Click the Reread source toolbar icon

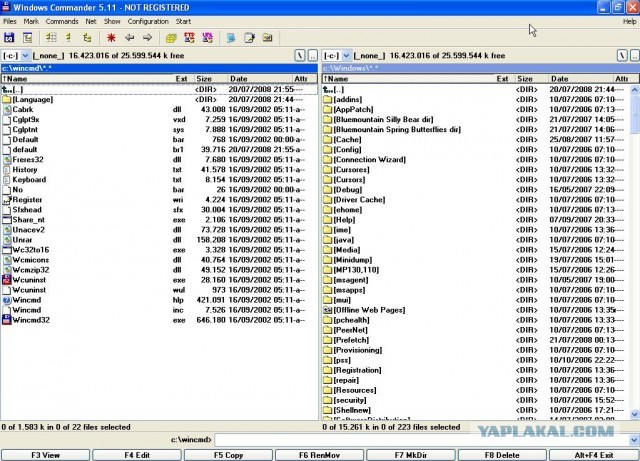point(9,38)
